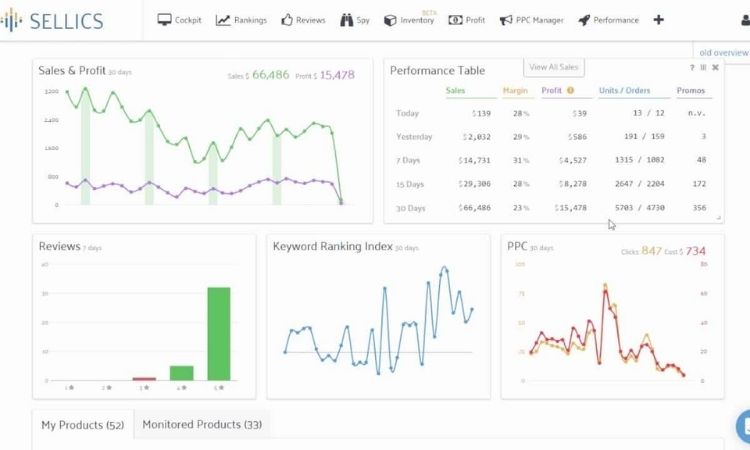Open the user account icon

pyautogui.click(x=745, y=20)
